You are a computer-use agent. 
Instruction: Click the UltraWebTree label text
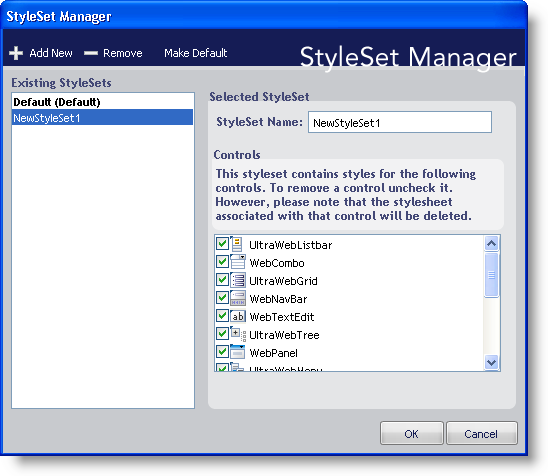[284, 336]
